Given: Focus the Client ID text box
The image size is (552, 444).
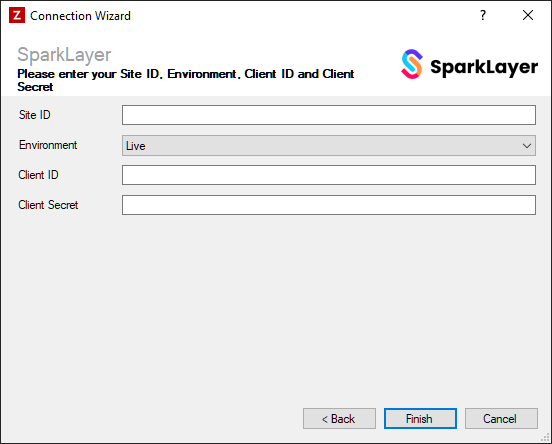Looking at the screenshot, I should (x=329, y=175).
